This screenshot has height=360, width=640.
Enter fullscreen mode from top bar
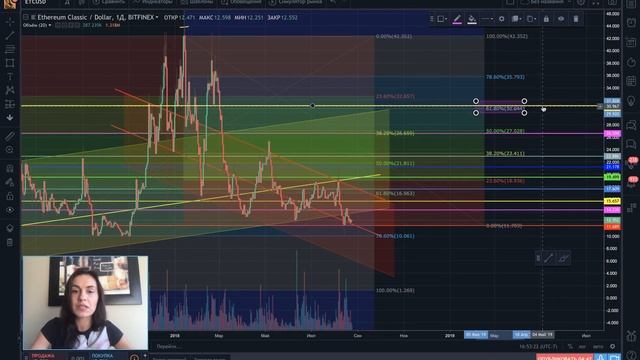[596, 2]
